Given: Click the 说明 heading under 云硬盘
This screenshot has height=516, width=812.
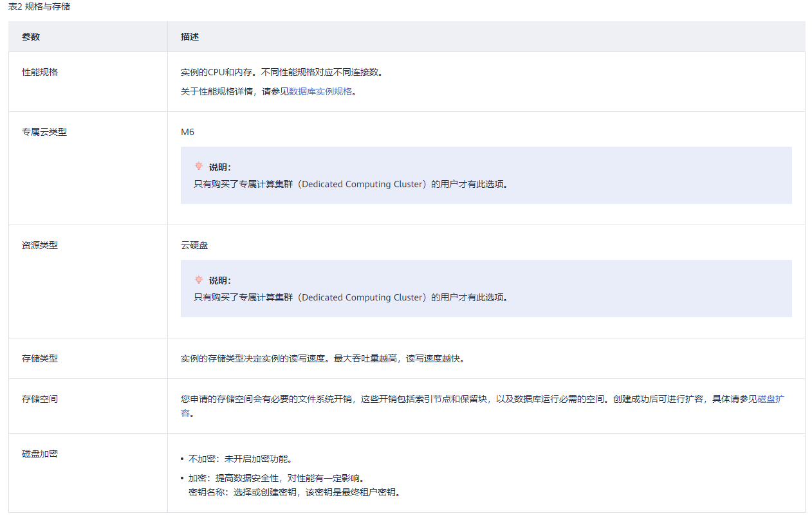Looking at the screenshot, I should 220,280.
